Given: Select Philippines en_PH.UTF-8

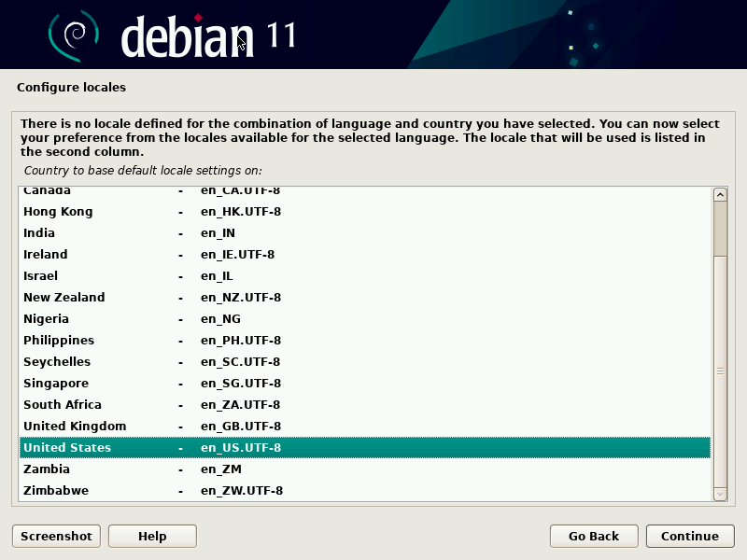Looking at the screenshot, I should [59, 341].
